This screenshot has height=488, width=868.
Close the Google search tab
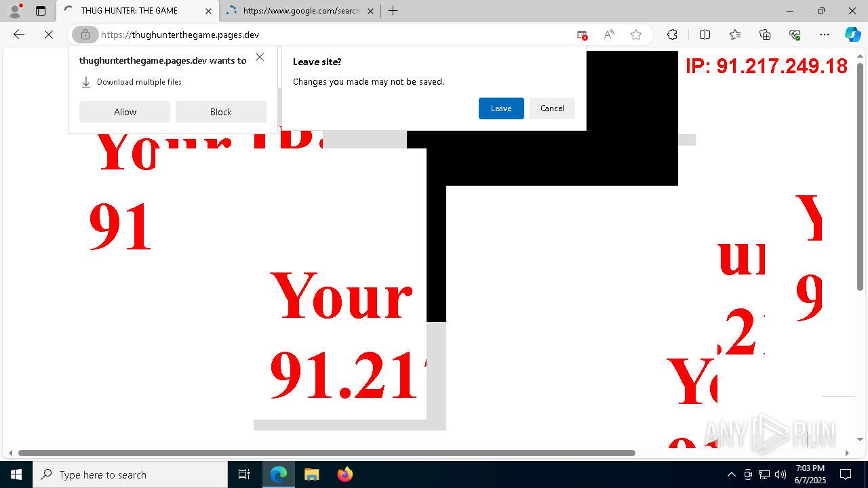tap(370, 11)
